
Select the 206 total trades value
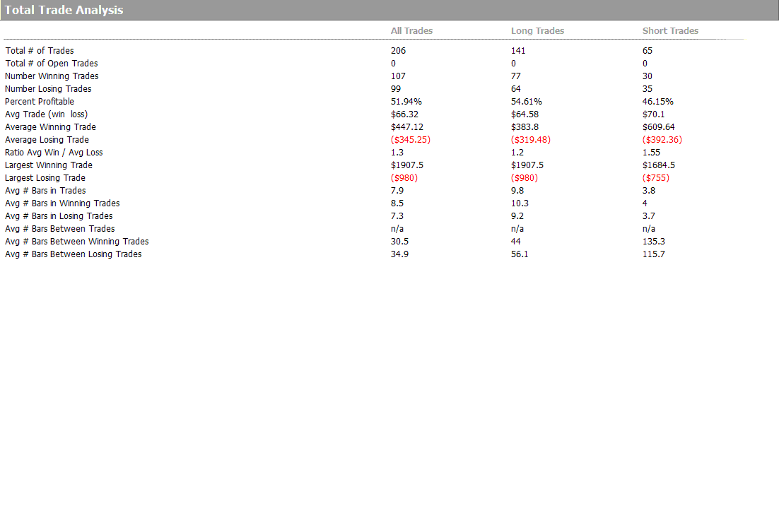[398, 51]
